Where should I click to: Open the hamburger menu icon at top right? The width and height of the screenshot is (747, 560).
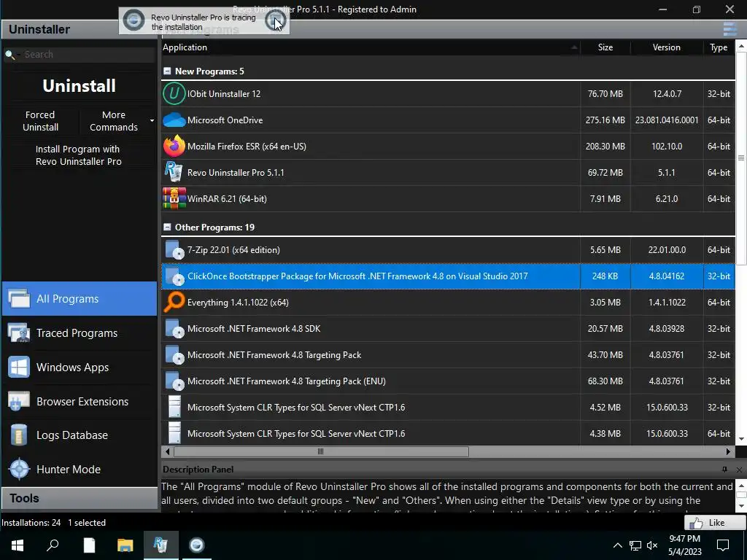pyautogui.click(x=729, y=29)
